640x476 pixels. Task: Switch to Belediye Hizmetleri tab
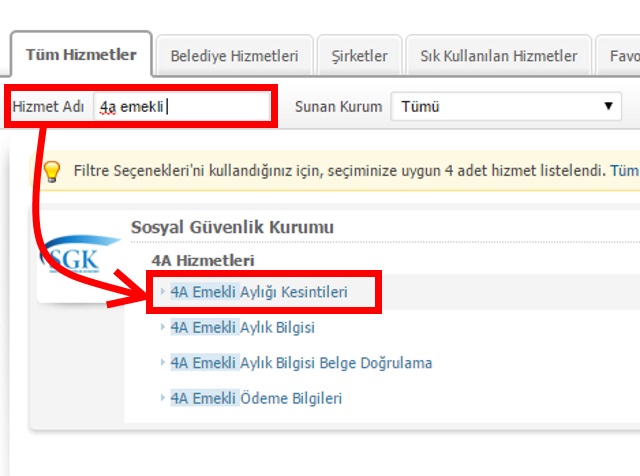(234, 56)
